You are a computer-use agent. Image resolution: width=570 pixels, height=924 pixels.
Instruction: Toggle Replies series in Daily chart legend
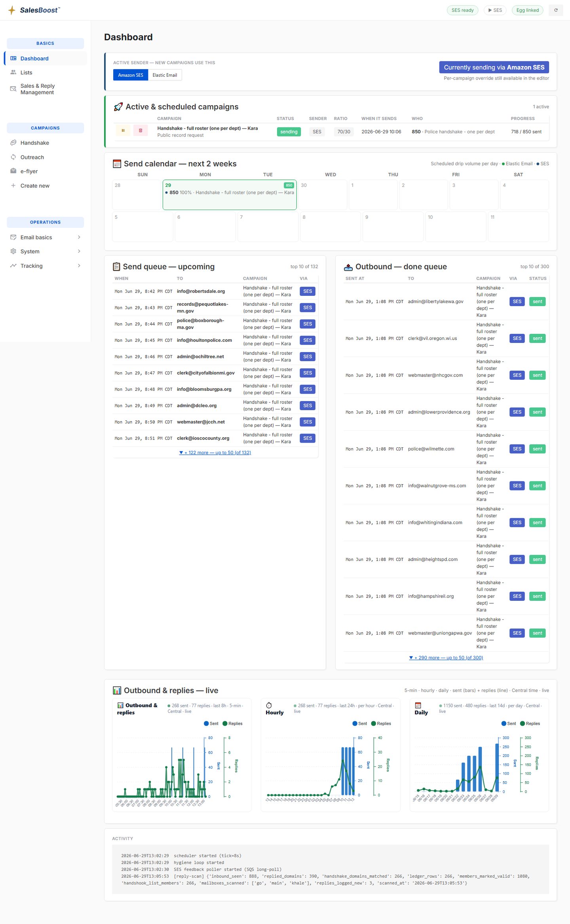[x=530, y=723]
